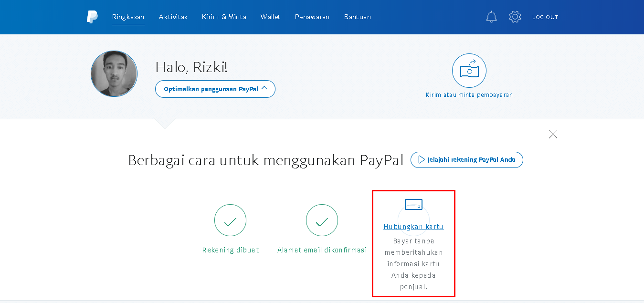Click Jelajahi rekening PayPal Anda button
Image resolution: width=644 pixels, height=303 pixels.
coord(467,160)
